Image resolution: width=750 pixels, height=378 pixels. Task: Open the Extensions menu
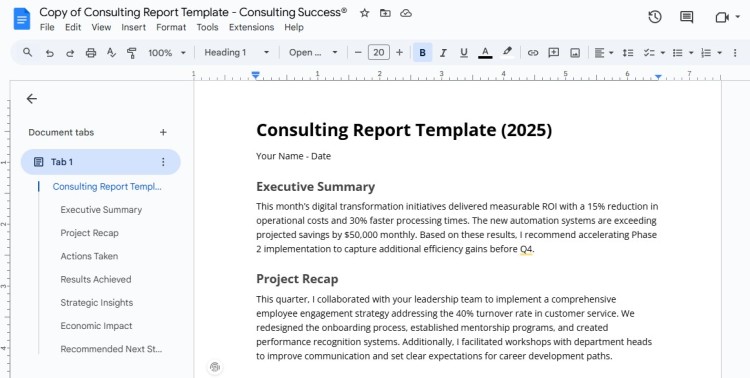(251, 27)
